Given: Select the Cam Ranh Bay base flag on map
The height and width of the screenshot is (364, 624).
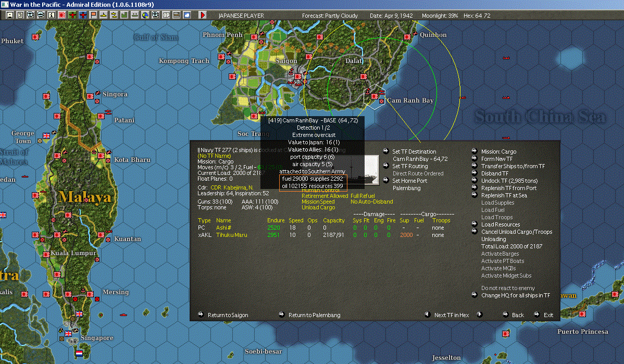Looking at the screenshot, I should tap(375, 96).
